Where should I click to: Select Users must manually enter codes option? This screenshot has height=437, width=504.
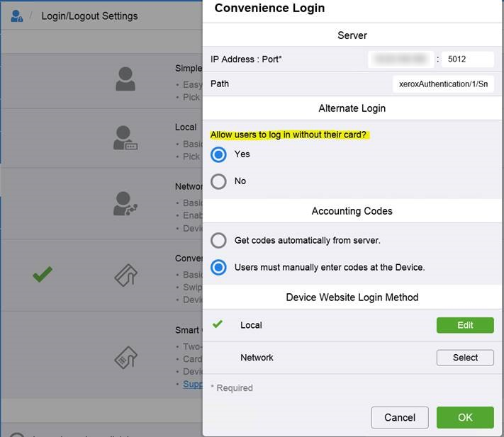(219, 268)
